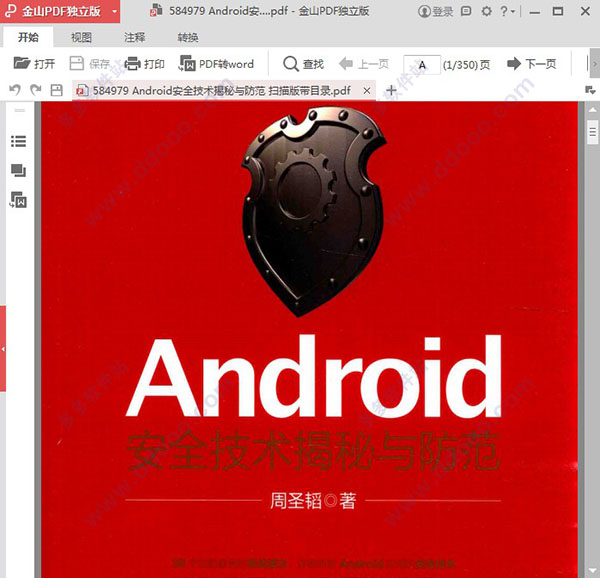
Task: Switch to the 转换 ribbon tab
Action: 188,37
